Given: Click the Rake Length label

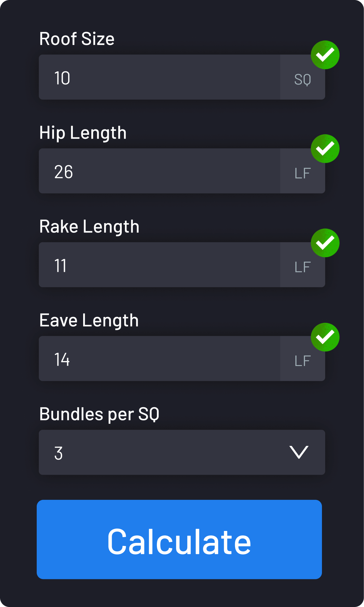Looking at the screenshot, I should (x=89, y=227).
